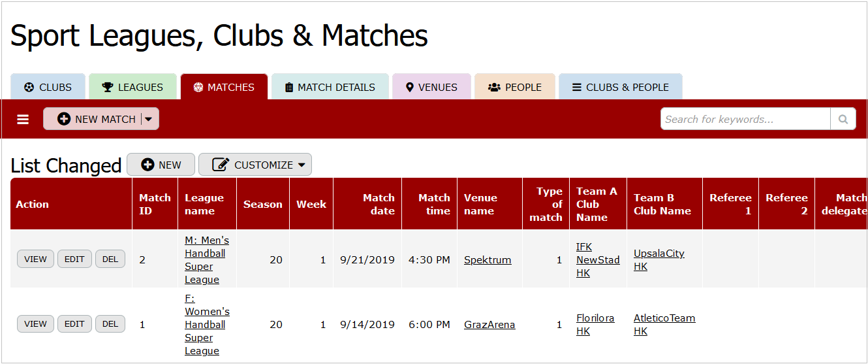The image size is (868, 364).
Task: Click the people group icon on People tab
Action: (494, 87)
